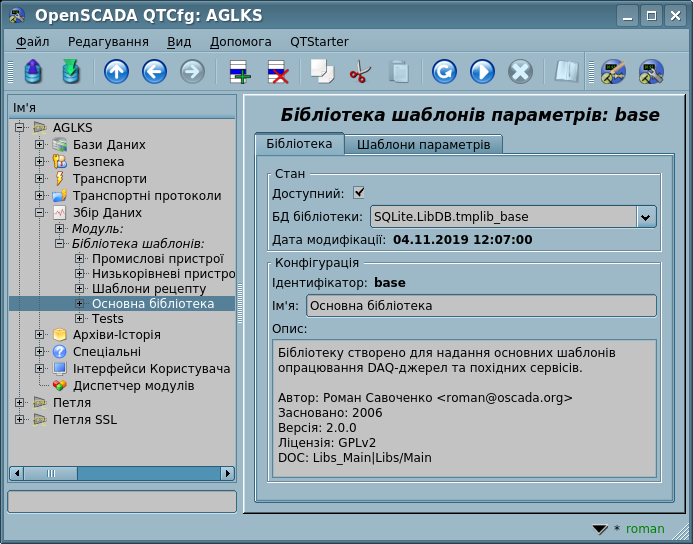This screenshot has height=544, width=693.
Task: Click first QTStarter module icon in toolbar
Action: click(613, 72)
